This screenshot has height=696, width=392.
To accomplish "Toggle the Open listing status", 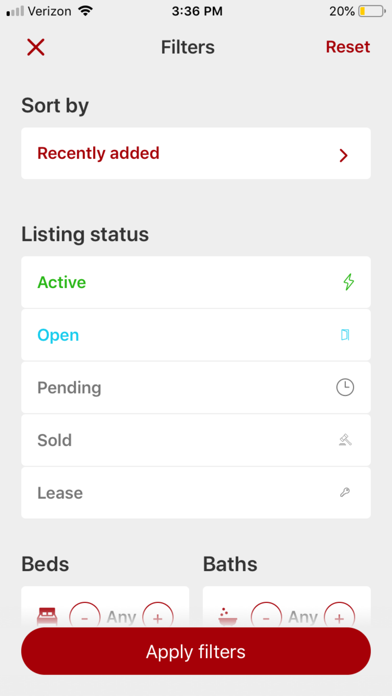I will (x=196, y=335).
